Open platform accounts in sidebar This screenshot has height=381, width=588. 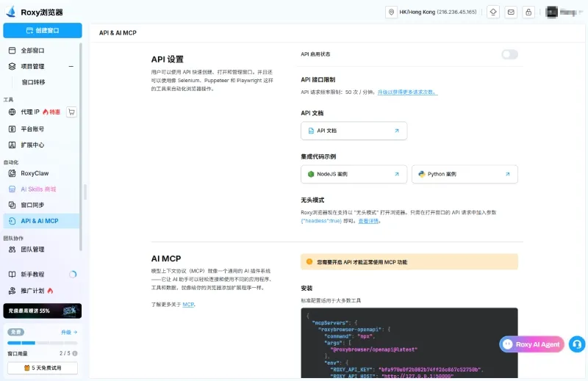tap(41, 129)
